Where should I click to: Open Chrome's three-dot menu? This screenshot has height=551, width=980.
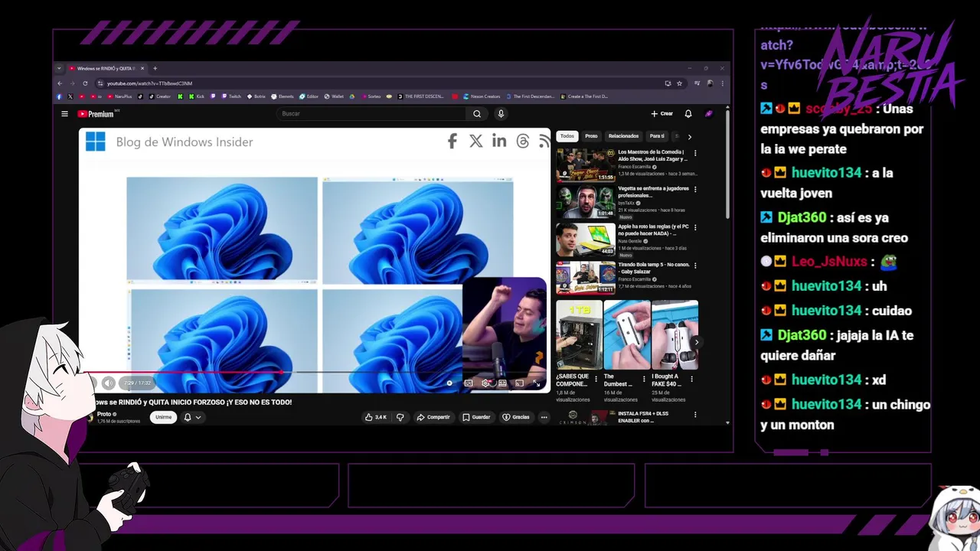(x=722, y=83)
